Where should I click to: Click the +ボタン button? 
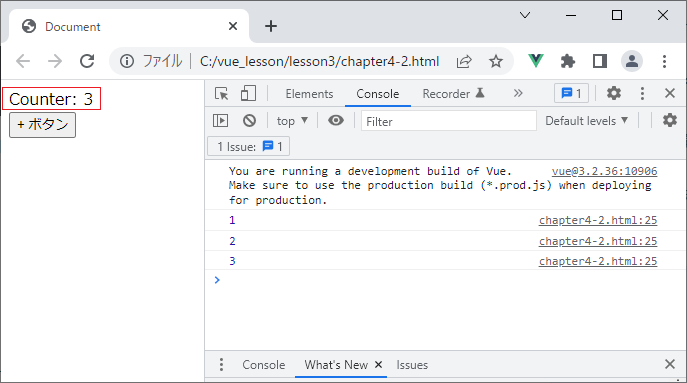pyautogui.click(x=42, y=125)
